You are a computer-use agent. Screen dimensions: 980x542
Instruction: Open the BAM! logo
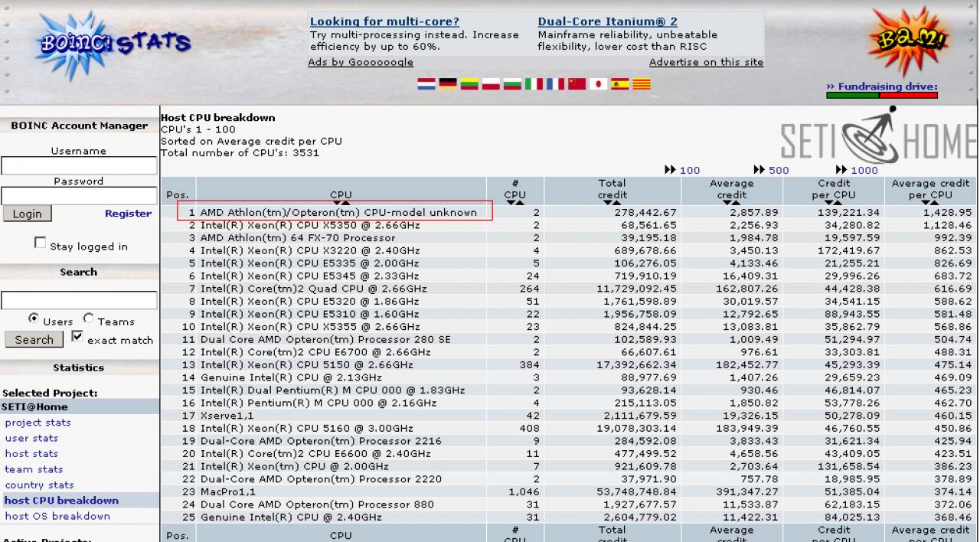pyautogui.click(x=910, y=42)
